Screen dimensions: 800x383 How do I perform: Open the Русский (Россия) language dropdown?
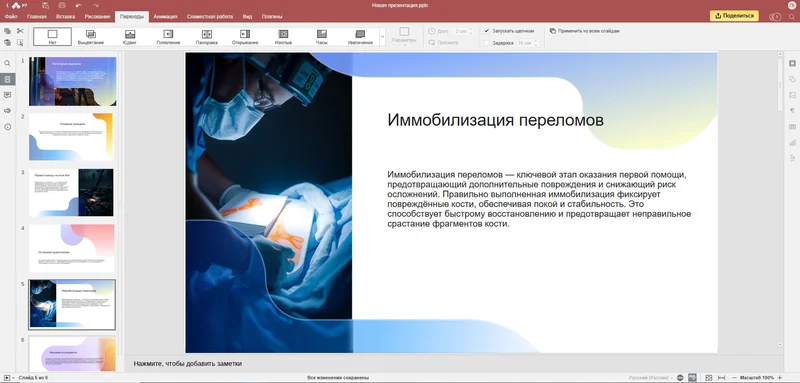pos(651,378)
